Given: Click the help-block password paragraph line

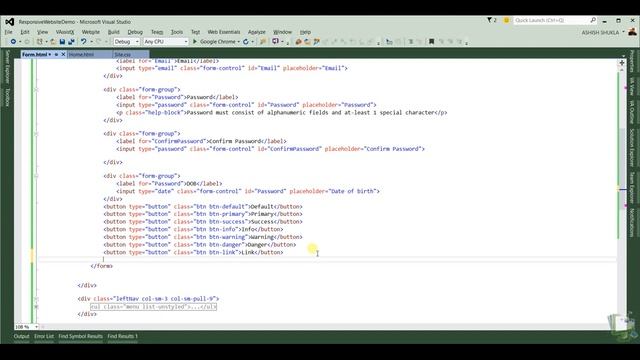Looking at the screenshot, I should (x=282, y=112).
